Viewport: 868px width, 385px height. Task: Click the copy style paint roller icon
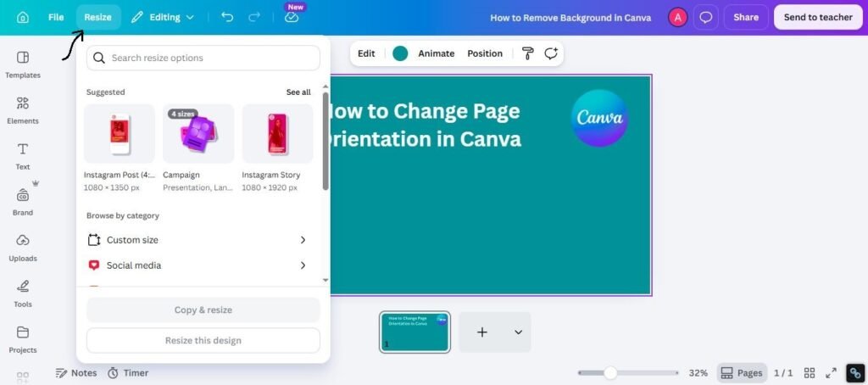pyautogui.click(x=527, y=53)
